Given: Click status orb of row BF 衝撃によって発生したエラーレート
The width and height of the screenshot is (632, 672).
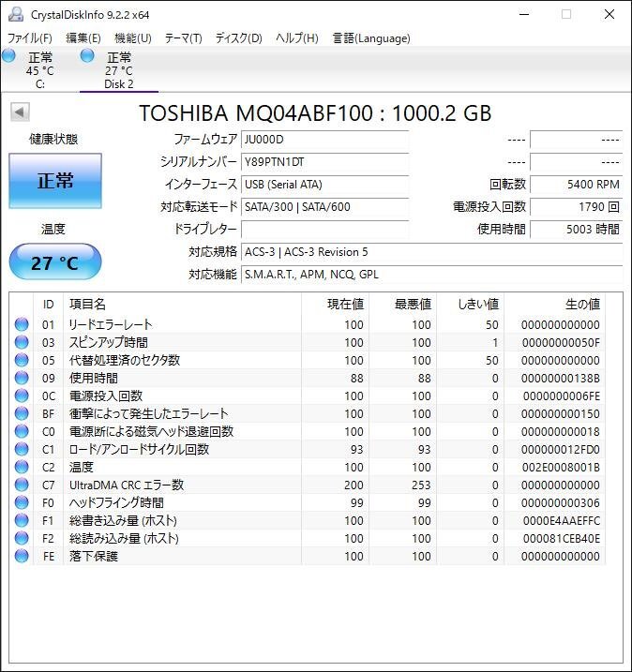Looking at the screenshot, I should pos(22,413).
